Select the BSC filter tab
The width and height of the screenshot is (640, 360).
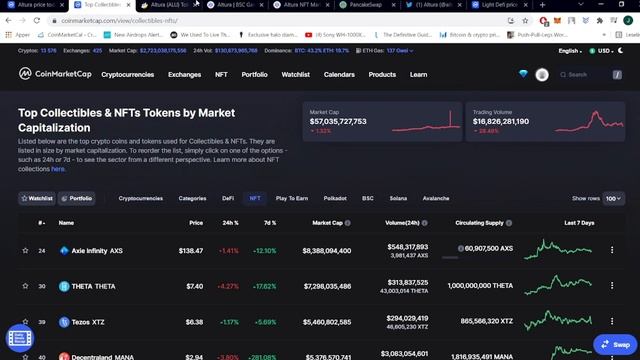pos(367,198)
